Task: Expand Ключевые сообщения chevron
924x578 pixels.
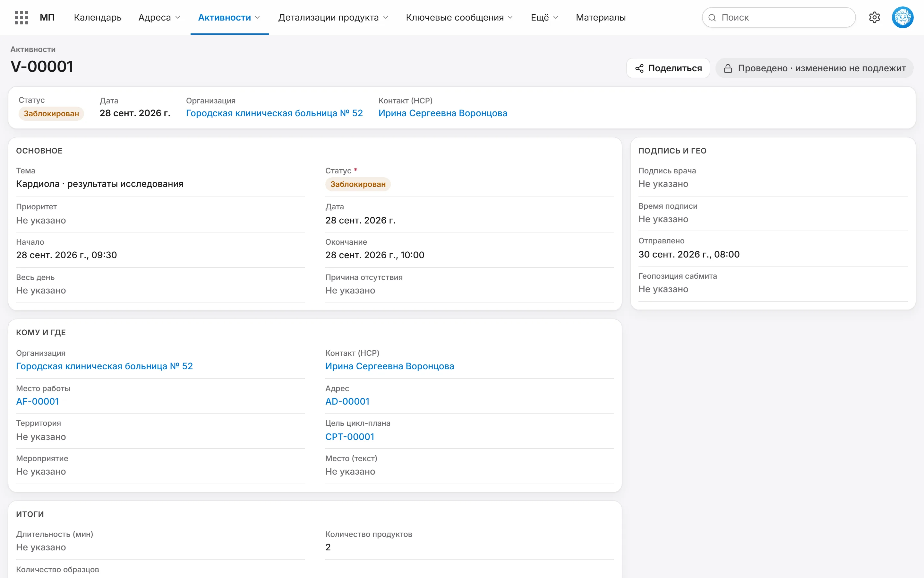Action: click(x=510, y=18)
